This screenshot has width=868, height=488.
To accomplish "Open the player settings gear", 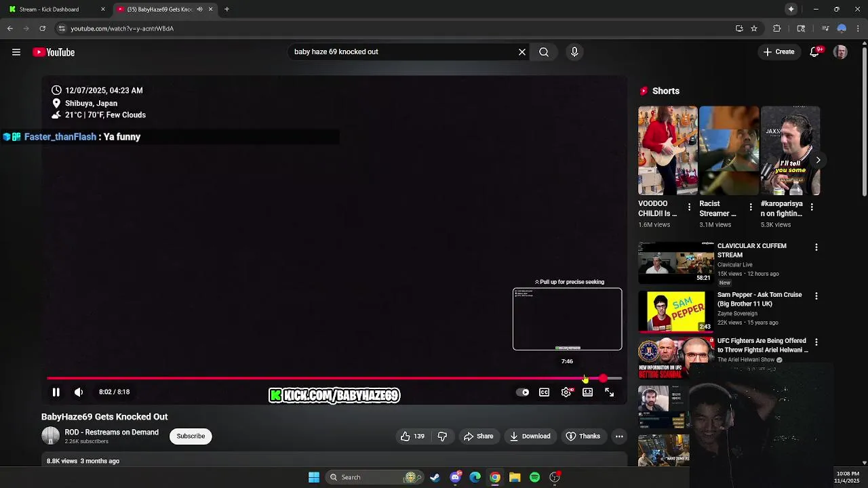I will tap(566, 392).
